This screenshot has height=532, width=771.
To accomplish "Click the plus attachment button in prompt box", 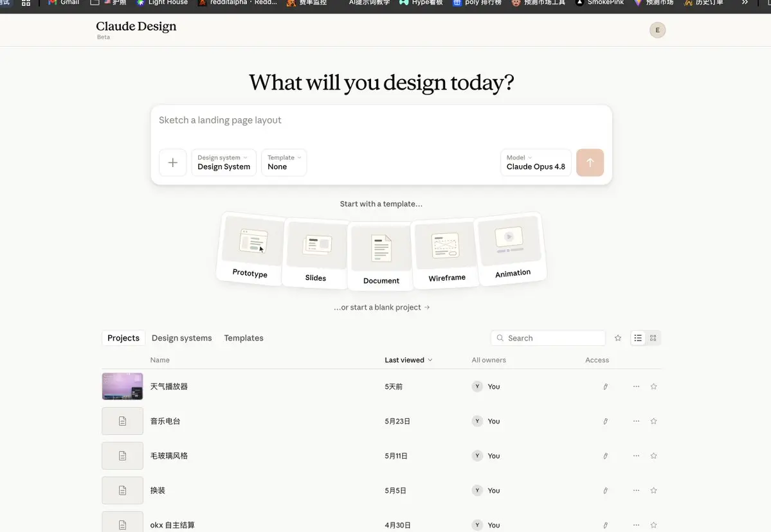I will pyautogui.click(x=172, y=163).
